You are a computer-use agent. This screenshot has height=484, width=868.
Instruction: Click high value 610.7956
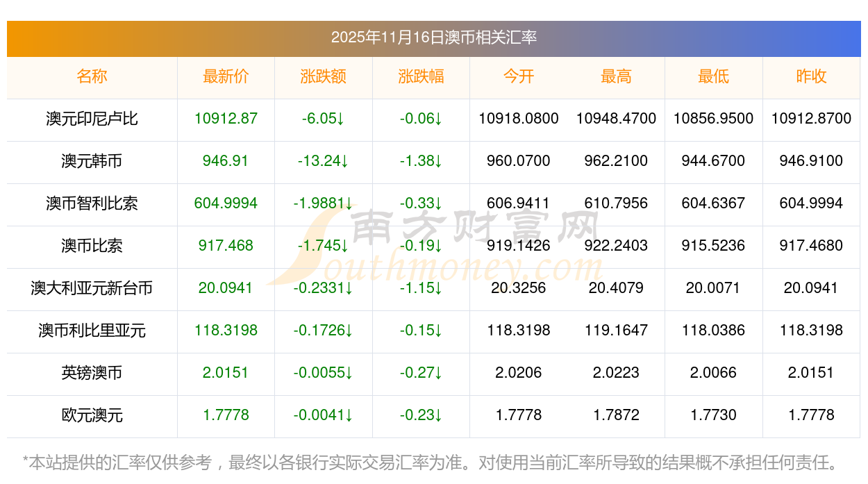pos(616,203)
